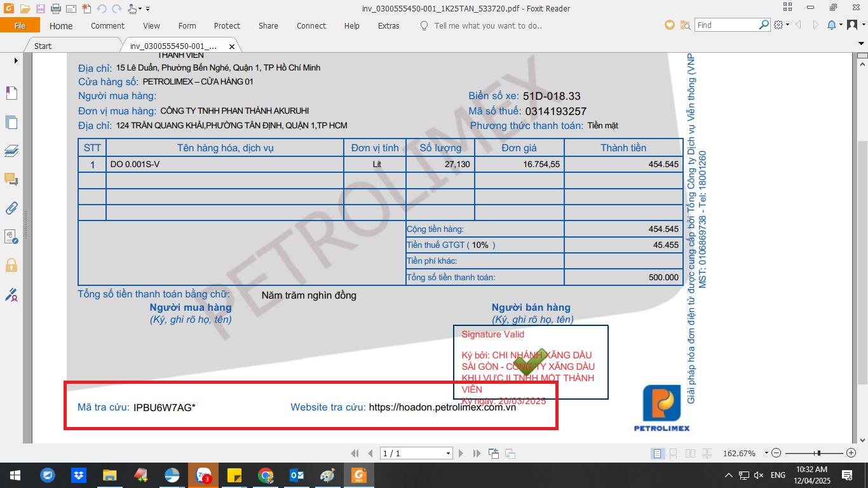Open the Comment ribbon tab
Screen dimensions: 868x488
pyautogui.click(x=107, y=26)
